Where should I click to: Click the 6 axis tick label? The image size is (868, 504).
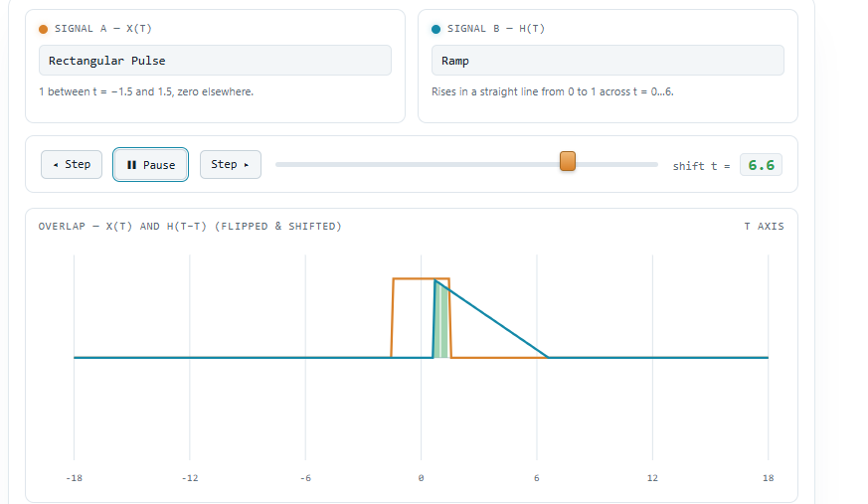tap(537, 478)
